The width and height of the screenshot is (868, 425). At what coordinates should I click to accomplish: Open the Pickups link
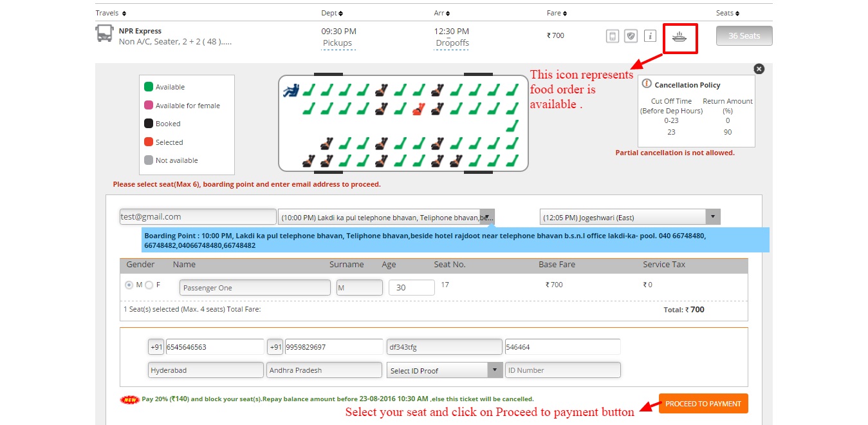tap(337, 43)
